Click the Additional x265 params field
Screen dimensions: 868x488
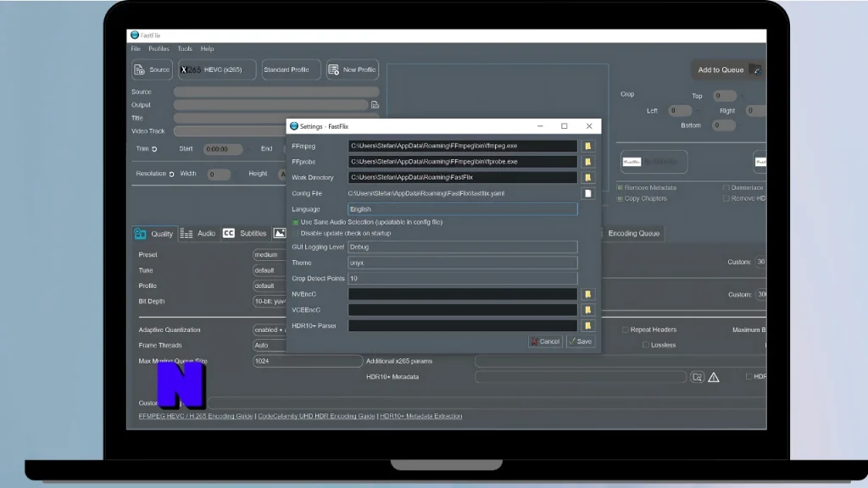(x=620, y=361)
